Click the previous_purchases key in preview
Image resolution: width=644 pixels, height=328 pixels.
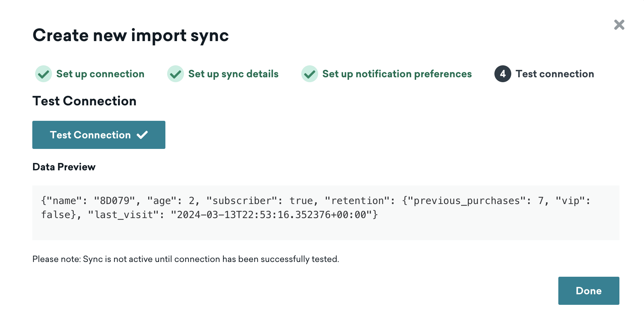[x=467, y=201]
